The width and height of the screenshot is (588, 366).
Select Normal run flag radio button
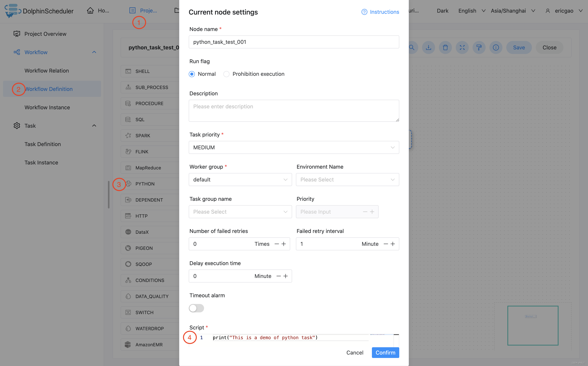(x=192, y=74)
